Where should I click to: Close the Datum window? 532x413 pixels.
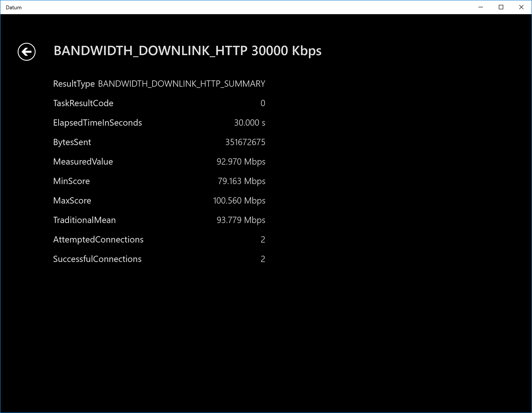click(x=521, y=7)
